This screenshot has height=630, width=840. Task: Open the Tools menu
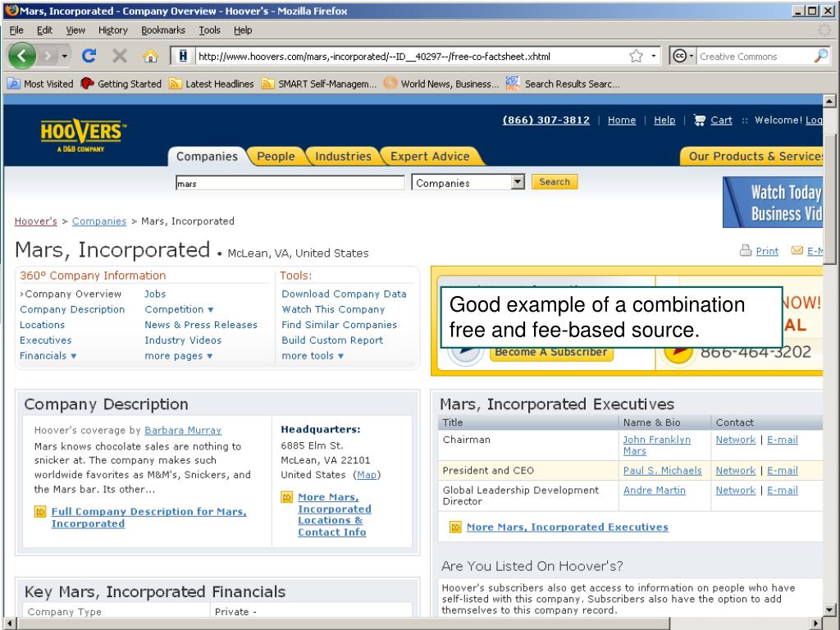tap(209, 30)
